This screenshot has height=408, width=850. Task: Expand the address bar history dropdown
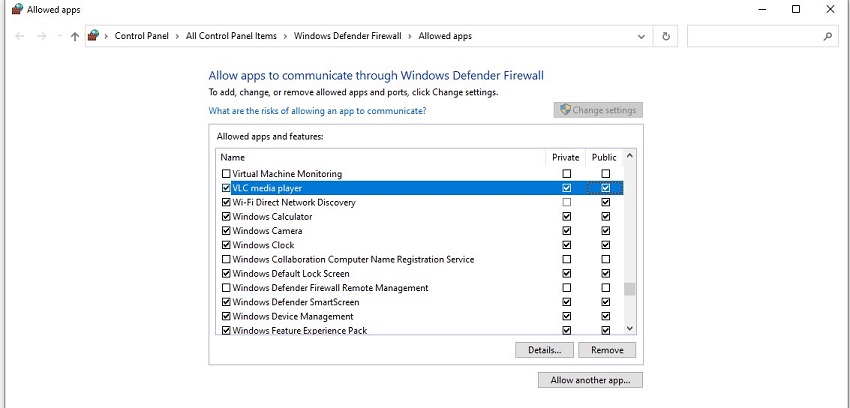(642, 36)
